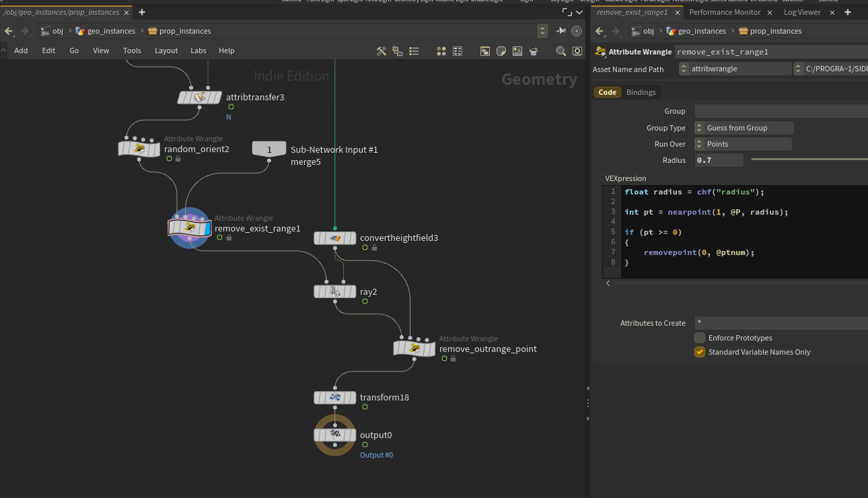This screenshot has width=868, height=498.
Task: Click the tree view icon in network toolbar
Action: 398,50
